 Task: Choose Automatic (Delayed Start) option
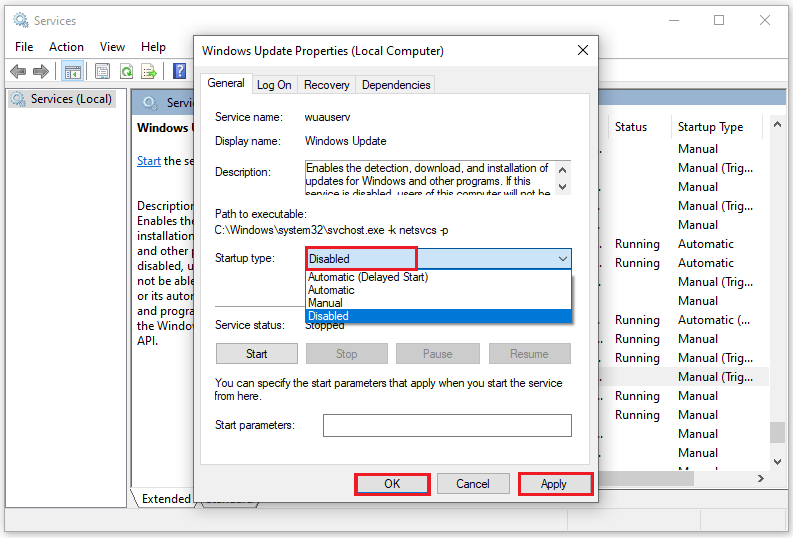tap(438, 277)
